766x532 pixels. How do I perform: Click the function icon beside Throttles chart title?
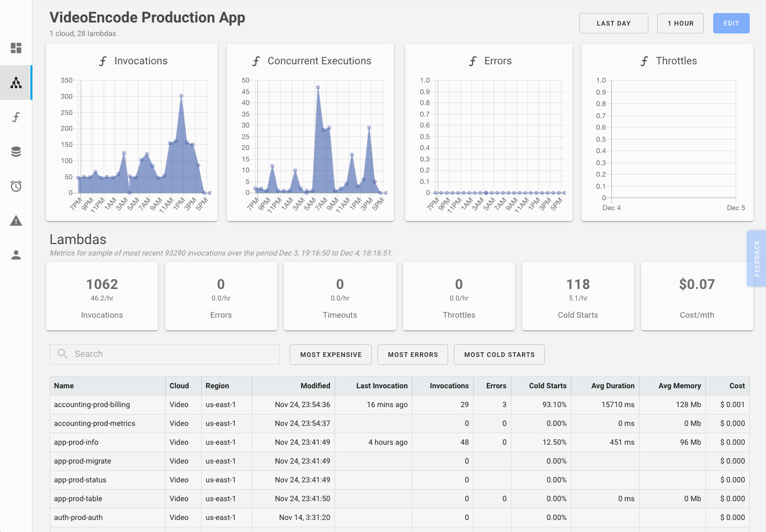coord(645,61)
